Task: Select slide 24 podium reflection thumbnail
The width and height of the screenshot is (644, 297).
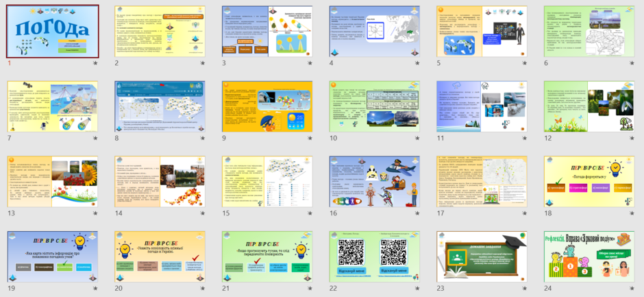Action: pyautogui.click(x=589, y=257)
